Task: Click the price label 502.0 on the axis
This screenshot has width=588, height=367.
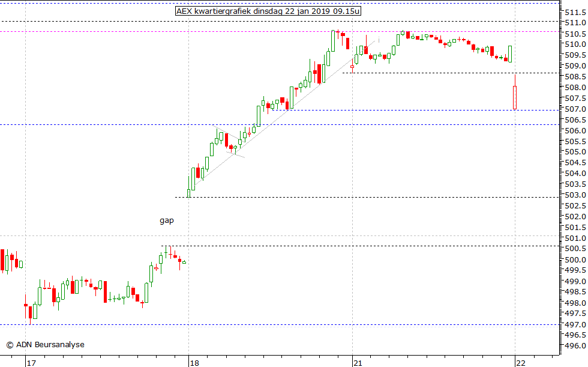Action: pos(575,216)
